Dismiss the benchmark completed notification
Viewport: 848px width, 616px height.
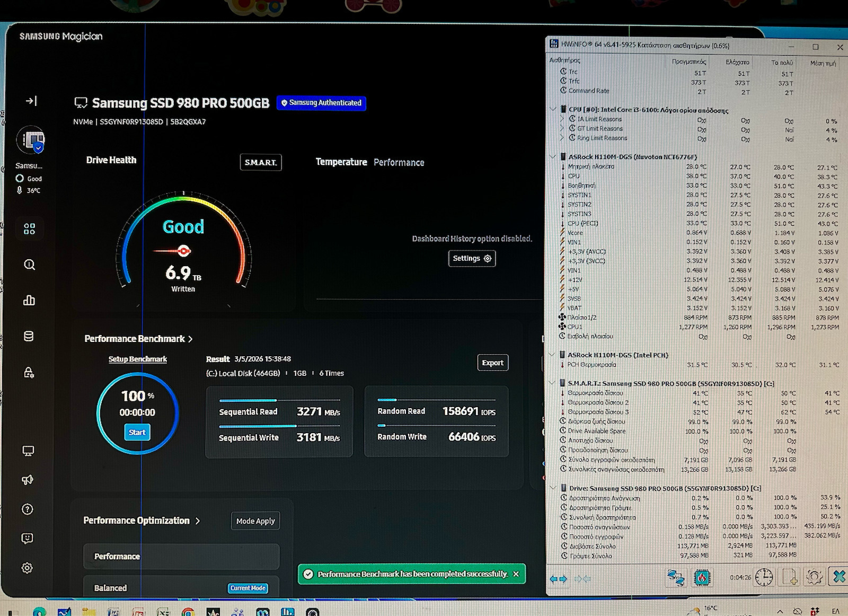[516, 574]
